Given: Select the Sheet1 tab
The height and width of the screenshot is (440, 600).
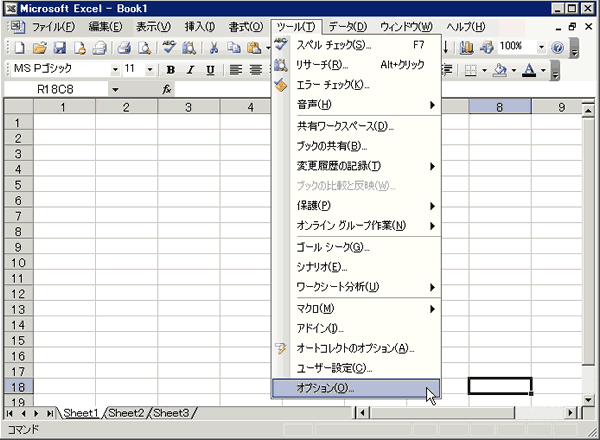Looking at the screenshot, I should pos(80,413).
